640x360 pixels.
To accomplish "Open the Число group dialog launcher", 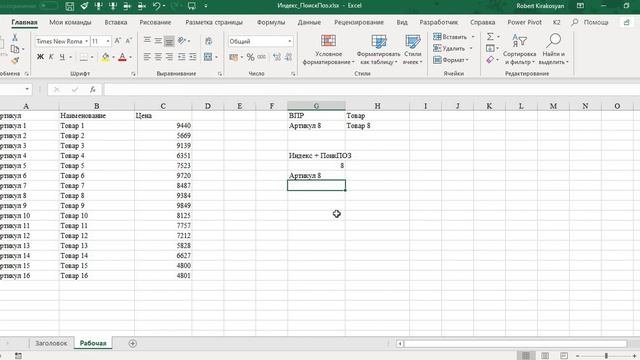I will coord(293,74).
